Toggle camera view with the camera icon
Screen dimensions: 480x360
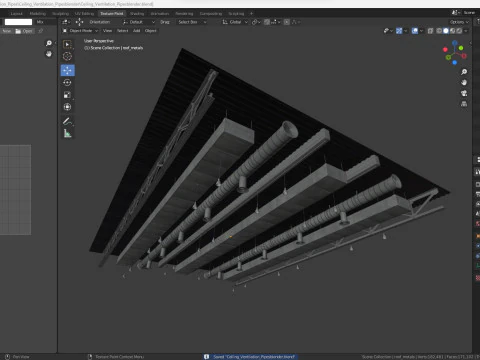pyautogui.click(x=464, y=93)
